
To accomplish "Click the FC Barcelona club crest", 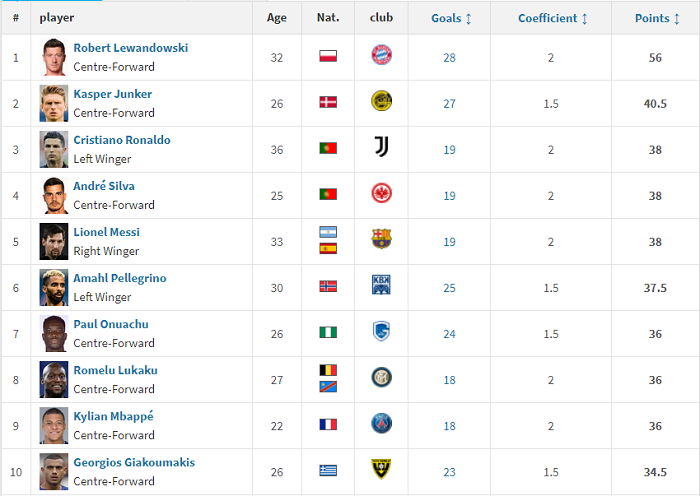I will pos(381,240).
